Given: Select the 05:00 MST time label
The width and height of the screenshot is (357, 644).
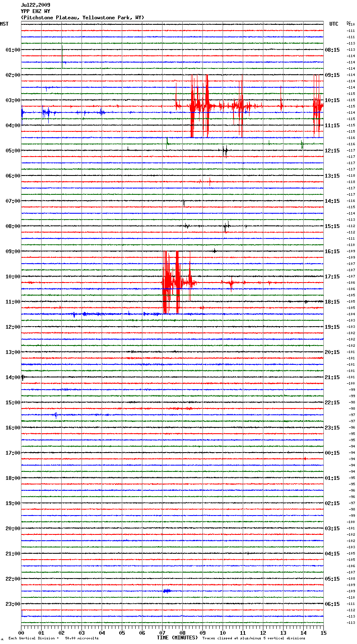Looking at the screenshot, I should (13, 151).
